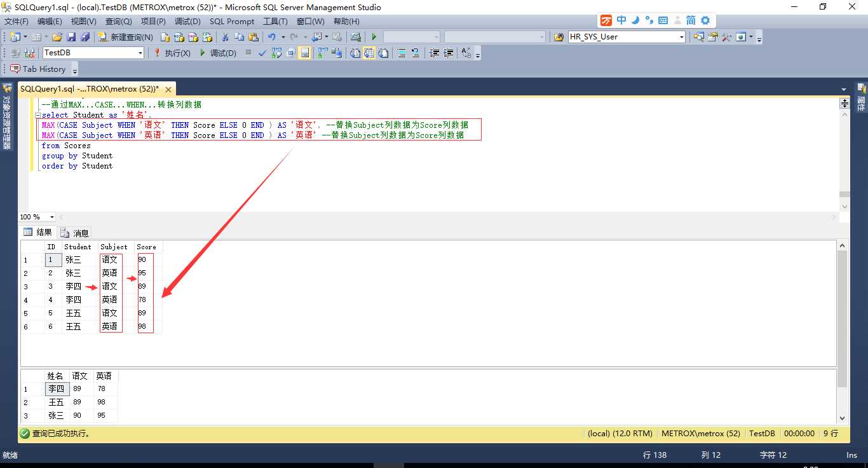Click the 调试(D) debug button
Screen dimensions: 868x468
coord(217,53)
